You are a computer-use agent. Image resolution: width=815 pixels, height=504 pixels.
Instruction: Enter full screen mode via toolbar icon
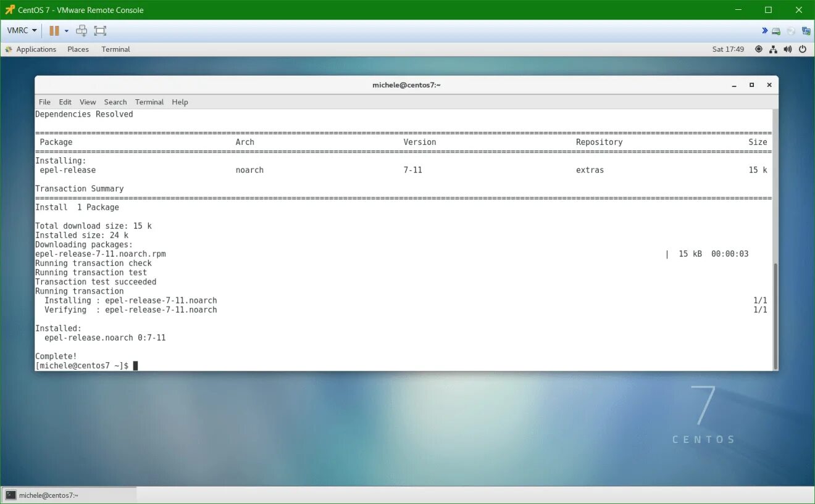tap(101, 30)
